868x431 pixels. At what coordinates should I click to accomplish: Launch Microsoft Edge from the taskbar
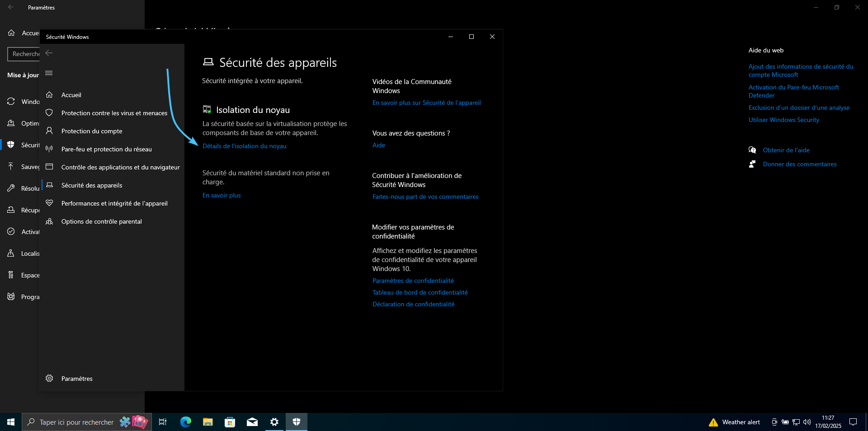185,422
